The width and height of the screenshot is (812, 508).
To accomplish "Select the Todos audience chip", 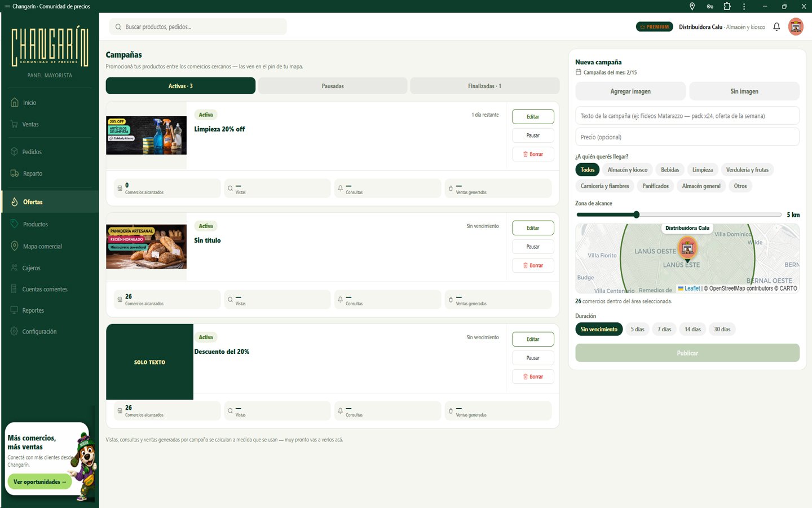I will (x=588, y=170).
